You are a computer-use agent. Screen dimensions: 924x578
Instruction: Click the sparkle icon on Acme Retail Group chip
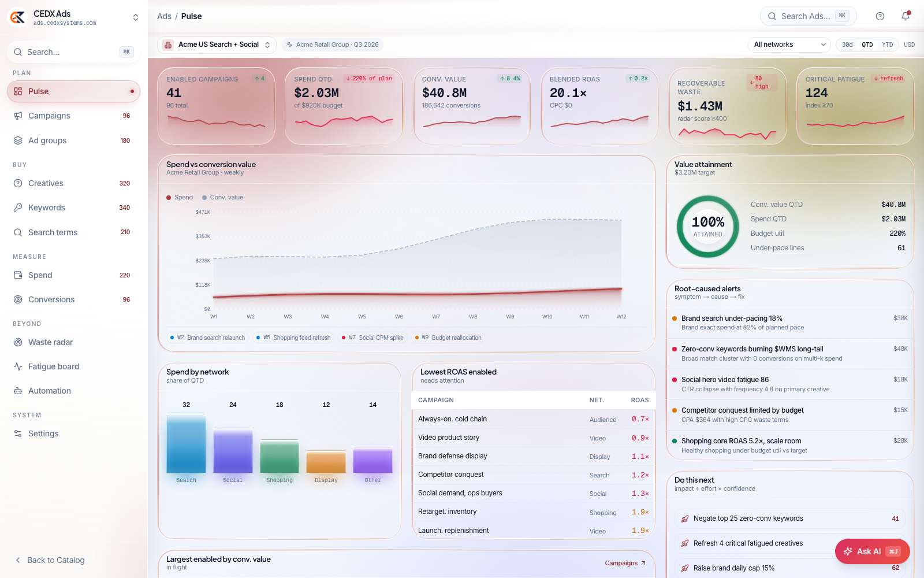tap(289, 45)
